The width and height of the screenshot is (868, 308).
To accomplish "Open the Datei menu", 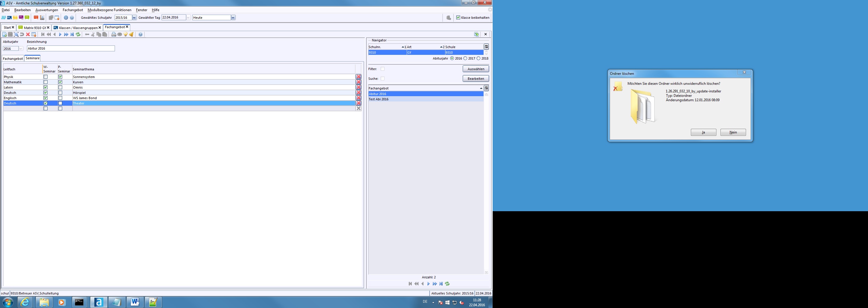I will tap(6, 10).
